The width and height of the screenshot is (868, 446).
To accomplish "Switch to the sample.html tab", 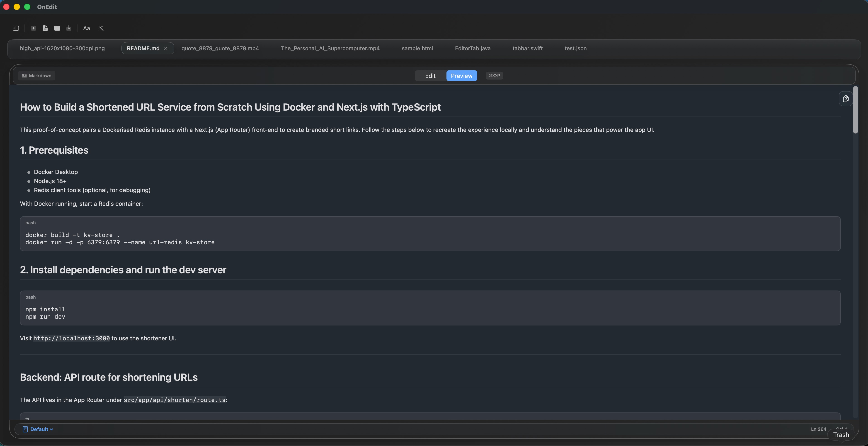I will click(x=417, y=48).
